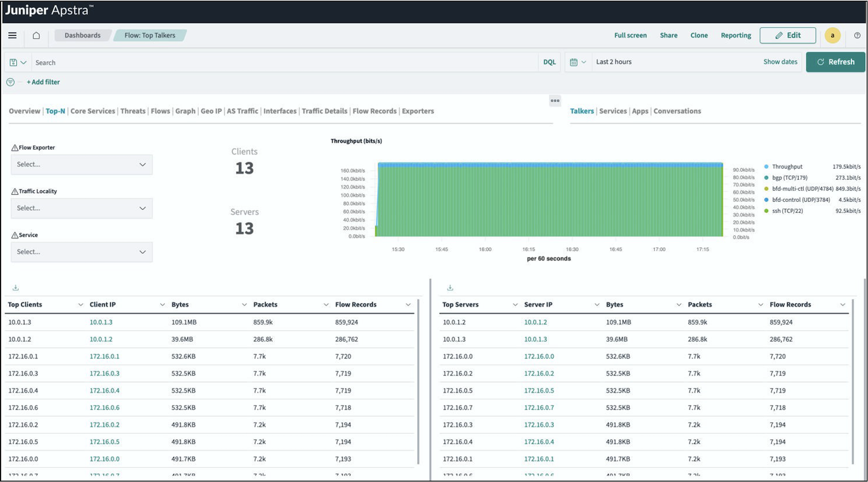
Task: Toggle bgp (TCP/179) legend color dot
Action: 766,178
